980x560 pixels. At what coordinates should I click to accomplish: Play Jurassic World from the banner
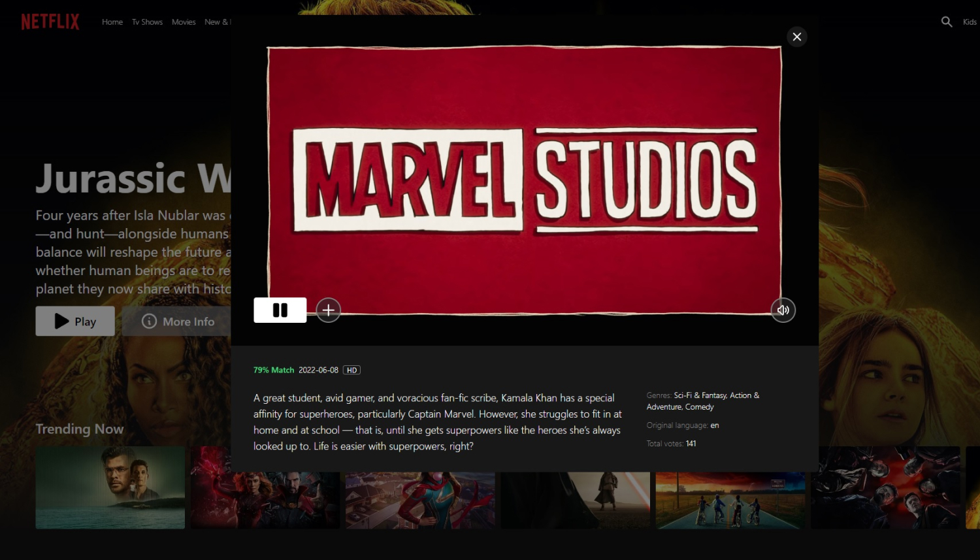click(75, 321)
